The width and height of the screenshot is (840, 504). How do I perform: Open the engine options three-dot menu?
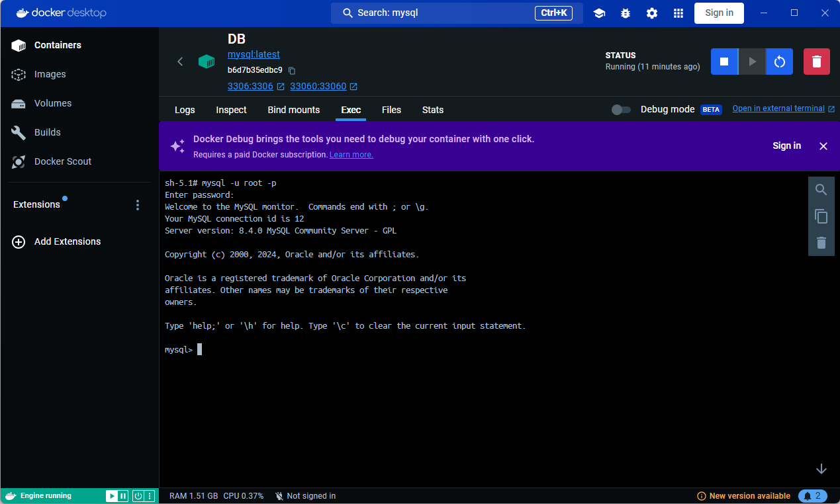[150, 496]
